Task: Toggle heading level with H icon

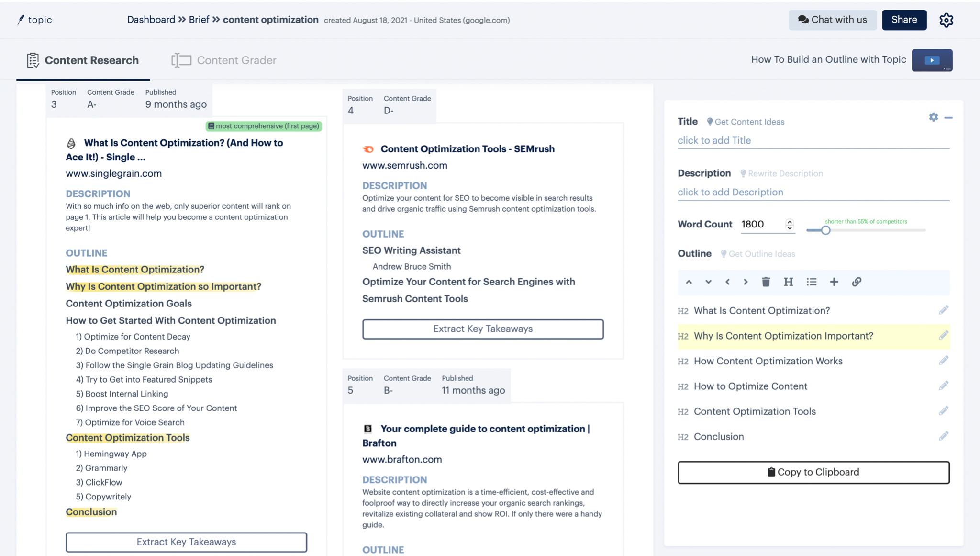Action: [x=788, y=282]
